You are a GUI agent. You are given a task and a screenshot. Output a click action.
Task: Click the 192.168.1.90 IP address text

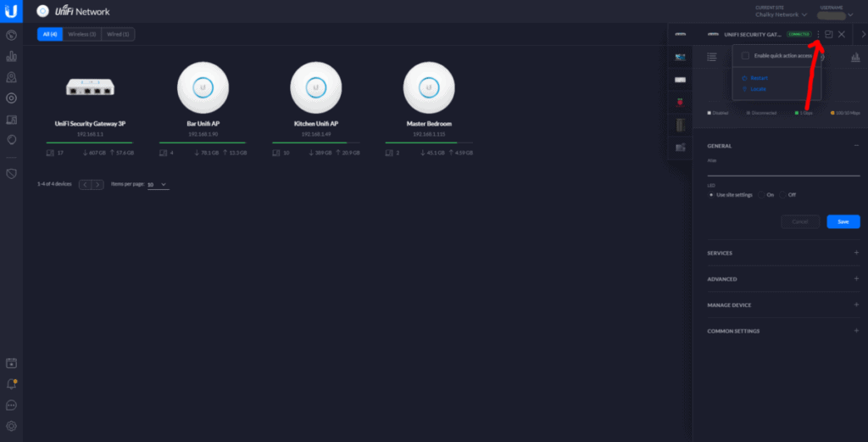click(x=203, y=134)
